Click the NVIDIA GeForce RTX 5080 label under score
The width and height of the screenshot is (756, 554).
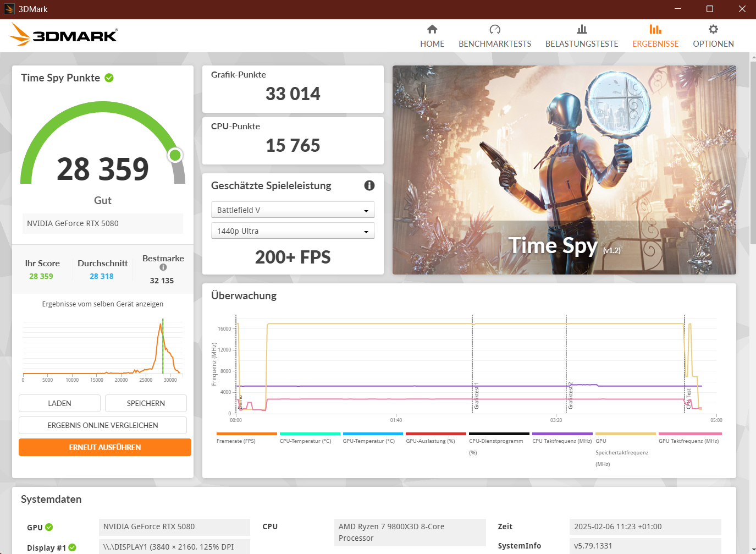point(103,223)
